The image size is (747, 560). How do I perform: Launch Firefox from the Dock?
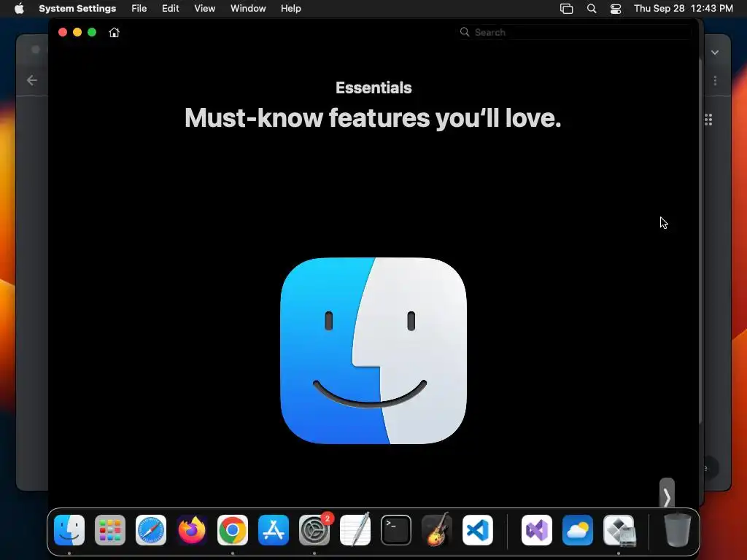coord(192,530)
